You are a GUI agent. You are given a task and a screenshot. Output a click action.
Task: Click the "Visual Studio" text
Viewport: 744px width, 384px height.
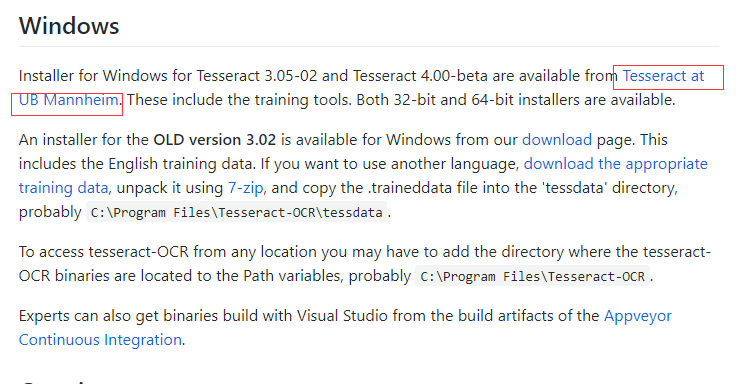click(x=342, y=316)
